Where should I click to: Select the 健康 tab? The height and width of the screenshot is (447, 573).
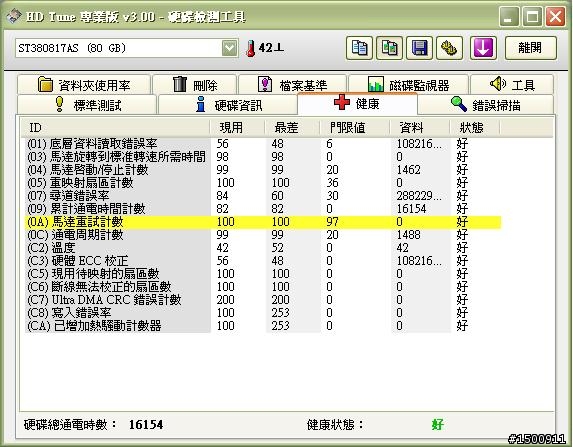357,104
